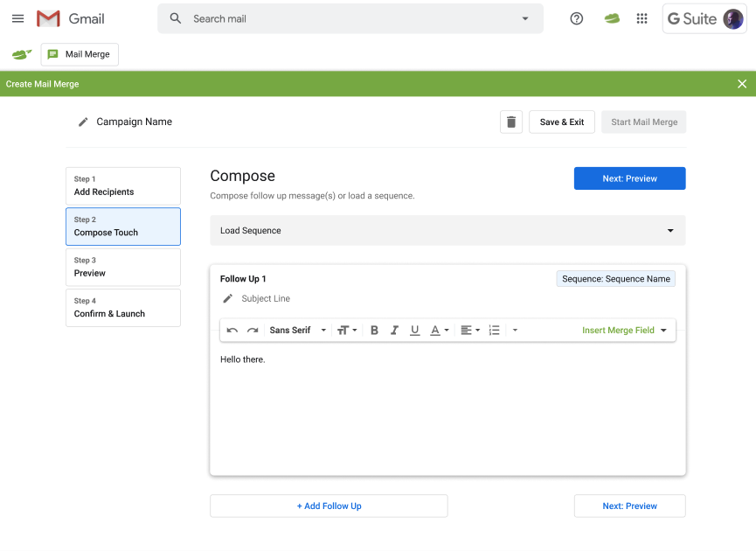756x551 pixels.
Task: Toggle italic formatting
Action: coord(394,331)
